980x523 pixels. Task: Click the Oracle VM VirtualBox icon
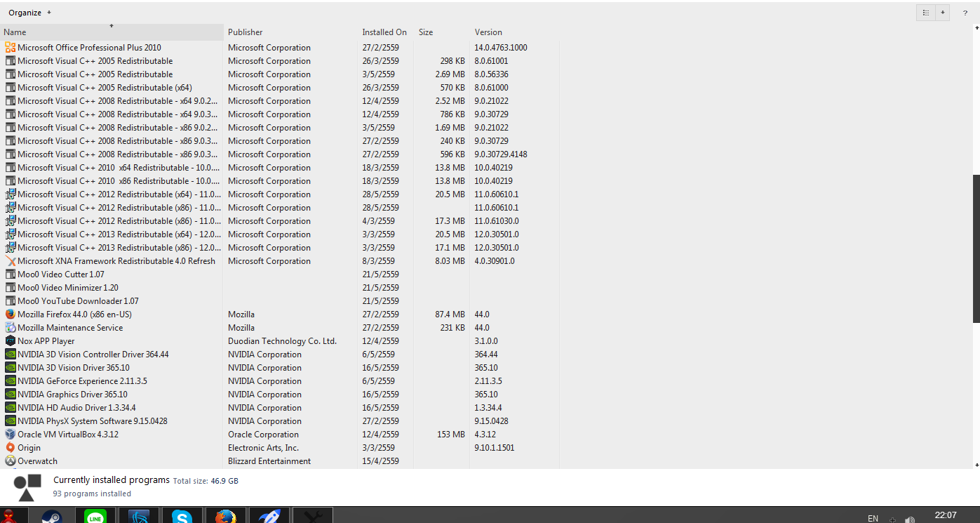tap(10, 435)
